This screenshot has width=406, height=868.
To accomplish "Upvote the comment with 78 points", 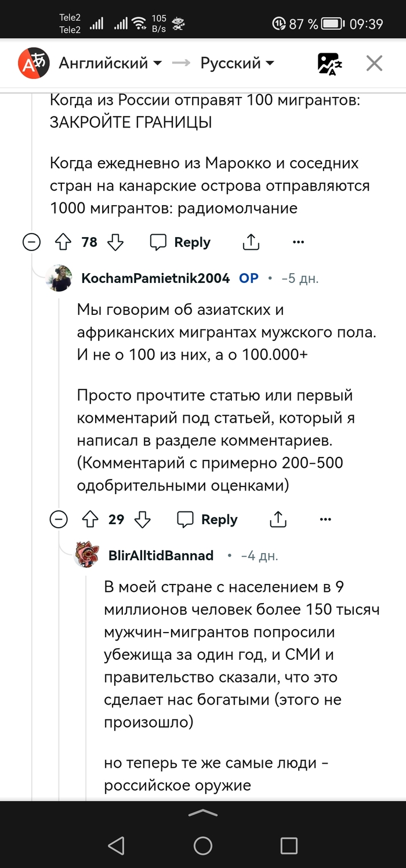I will [63, 242].
